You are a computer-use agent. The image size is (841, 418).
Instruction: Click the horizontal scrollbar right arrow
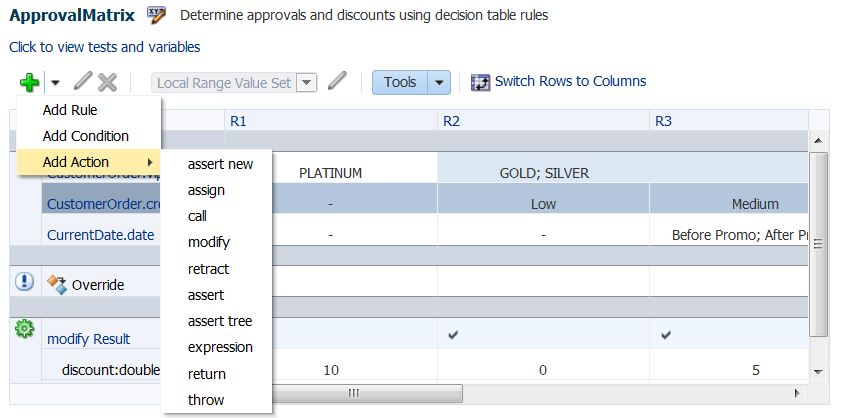797,393
